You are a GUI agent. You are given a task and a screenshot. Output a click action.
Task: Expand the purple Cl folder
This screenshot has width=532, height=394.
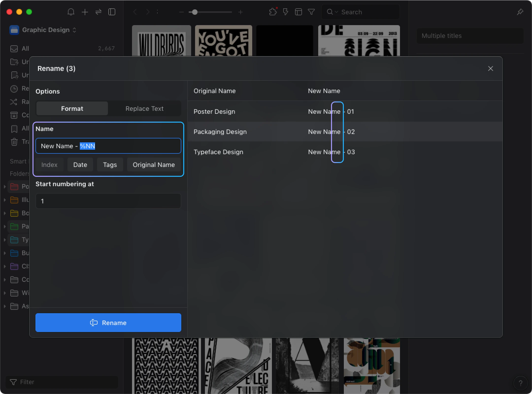coord(5,266)
